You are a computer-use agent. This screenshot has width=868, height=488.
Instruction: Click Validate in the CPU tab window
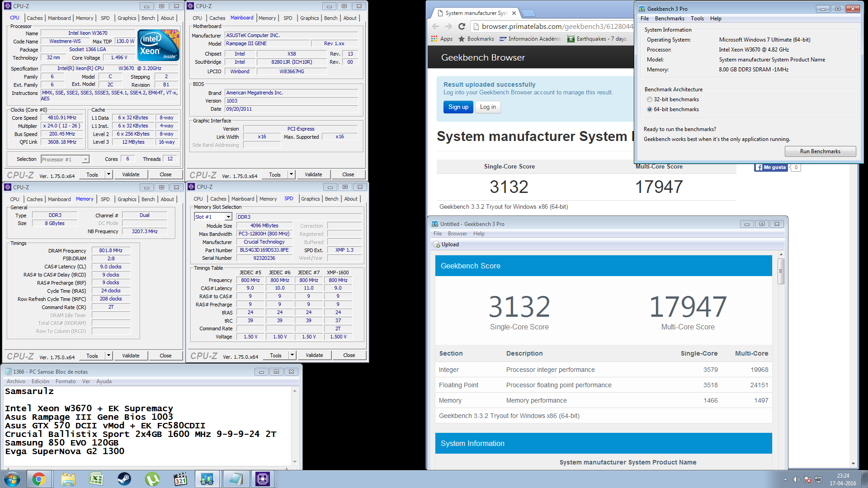[131, 174]
